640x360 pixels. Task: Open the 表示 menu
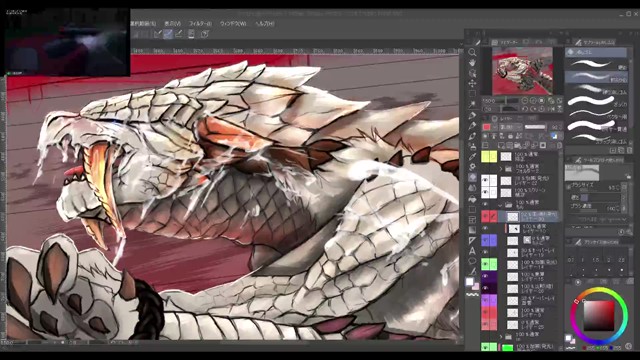[x=173, y=24]
